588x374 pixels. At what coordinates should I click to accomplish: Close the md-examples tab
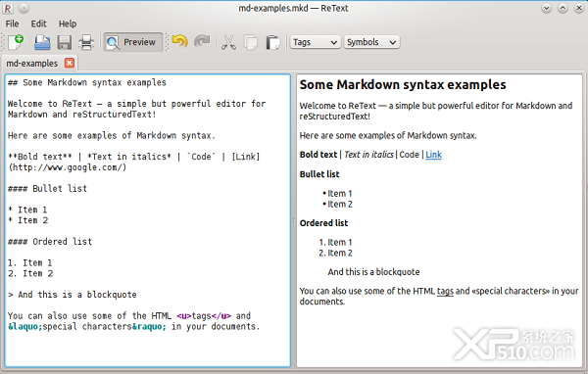[70, 63]
